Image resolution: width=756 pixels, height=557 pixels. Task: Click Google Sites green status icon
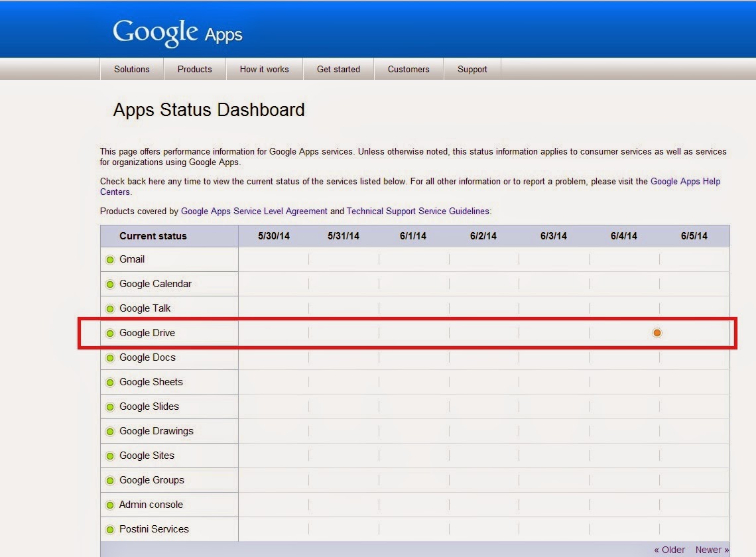click(110, 456)
